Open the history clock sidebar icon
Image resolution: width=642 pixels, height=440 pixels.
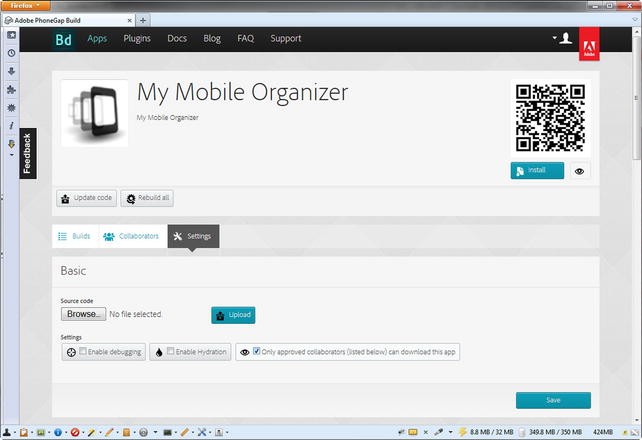pos(11,53)
